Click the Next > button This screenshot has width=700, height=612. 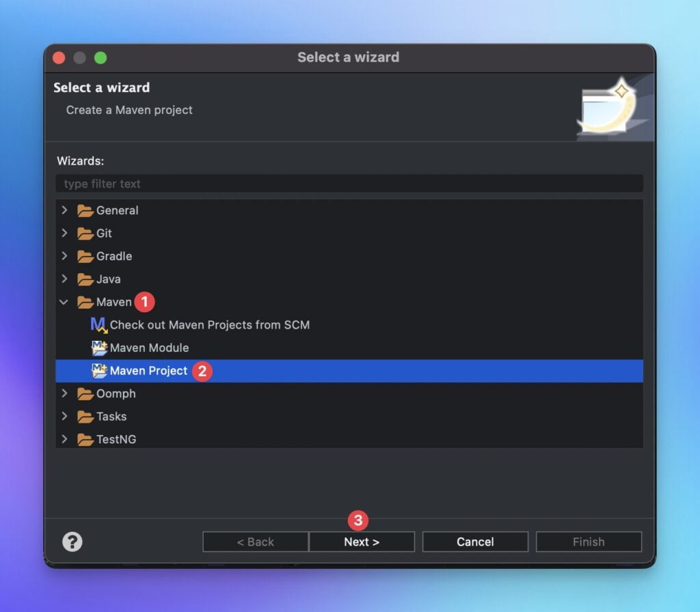coord(362,542)
